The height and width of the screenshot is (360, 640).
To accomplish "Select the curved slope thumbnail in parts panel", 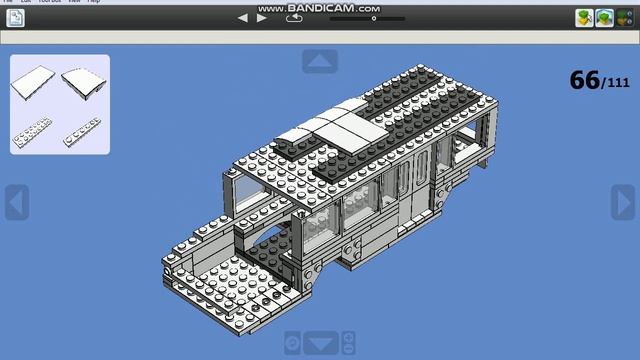I will tap(84, 83).
